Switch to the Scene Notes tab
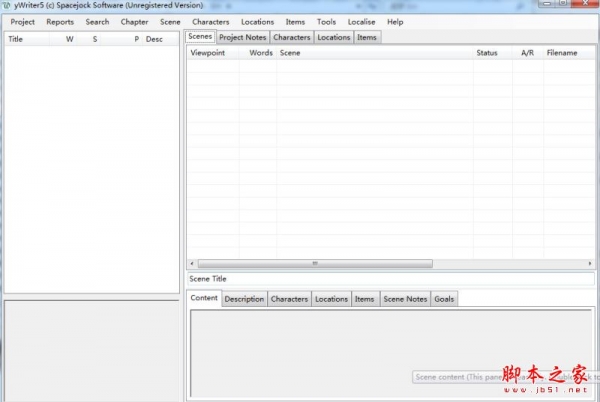 [405, 299]
